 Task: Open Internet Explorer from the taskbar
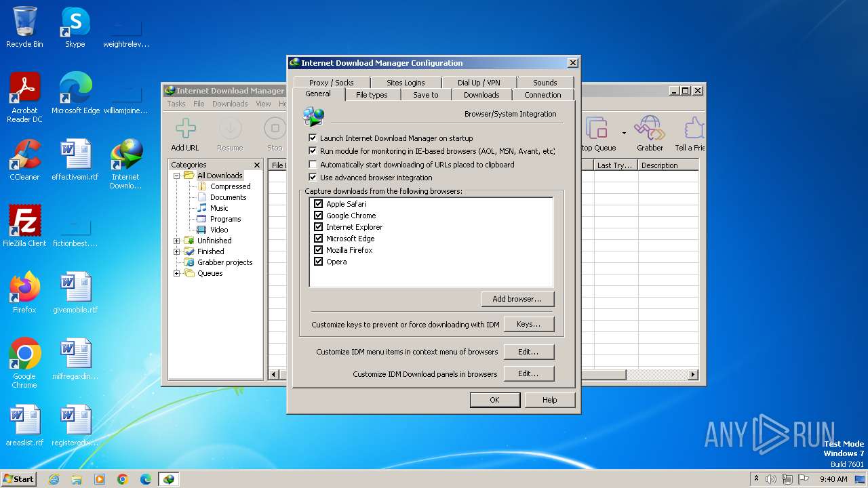tap(54, 479)
